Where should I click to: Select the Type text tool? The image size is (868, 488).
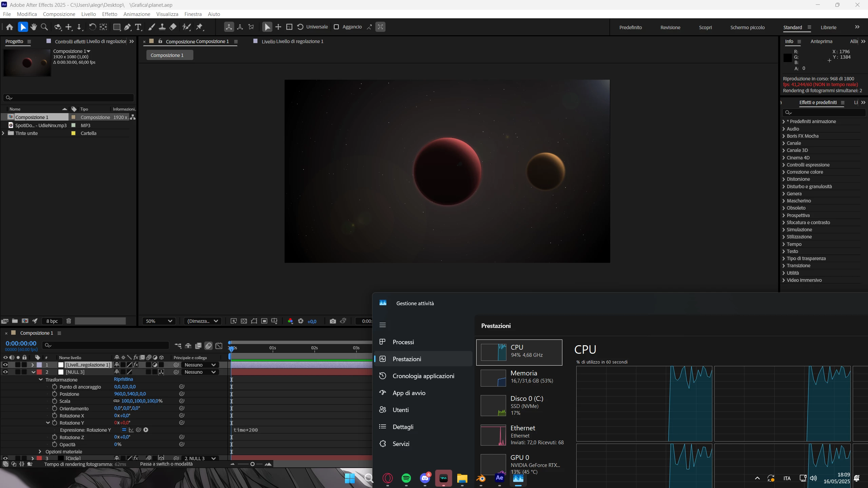[138, 27]
